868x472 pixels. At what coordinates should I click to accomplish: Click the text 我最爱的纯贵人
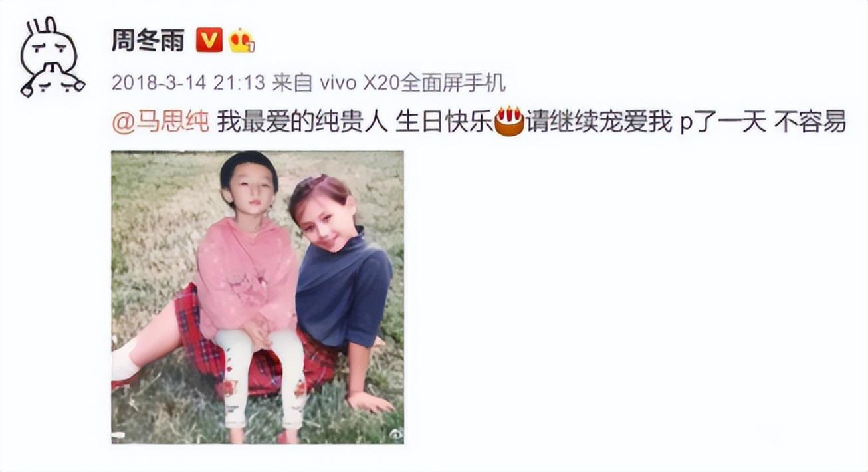302,122
